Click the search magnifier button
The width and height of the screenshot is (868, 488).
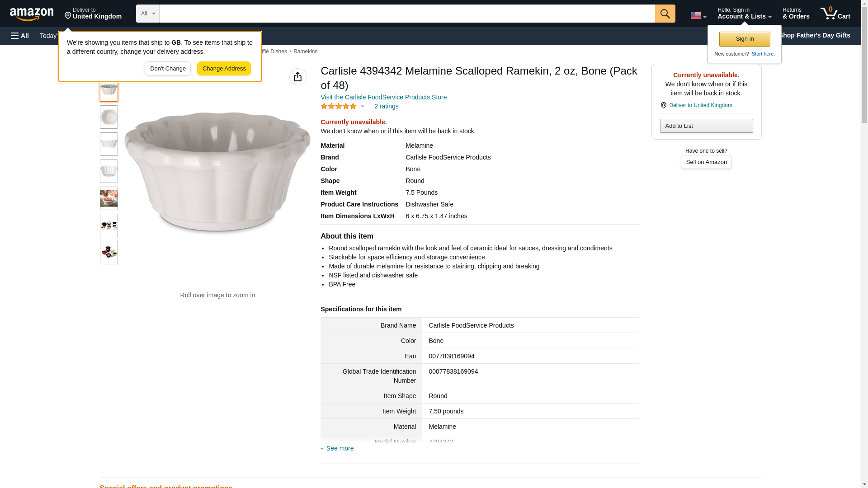(x=665, y=14)
